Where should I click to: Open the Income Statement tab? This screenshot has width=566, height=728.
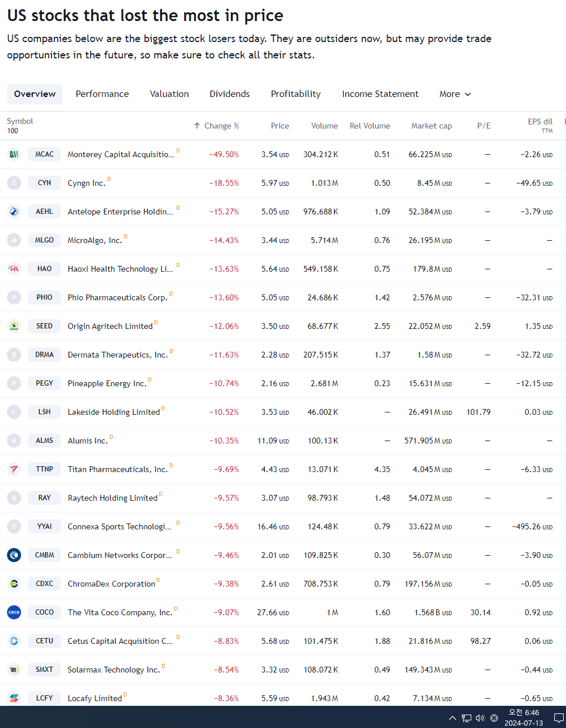click(x=380, y=94)
